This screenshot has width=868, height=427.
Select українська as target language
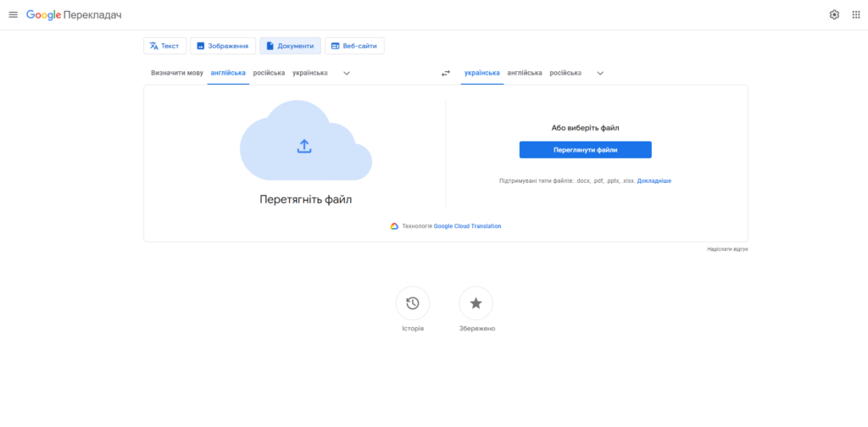tap(482, 73)
